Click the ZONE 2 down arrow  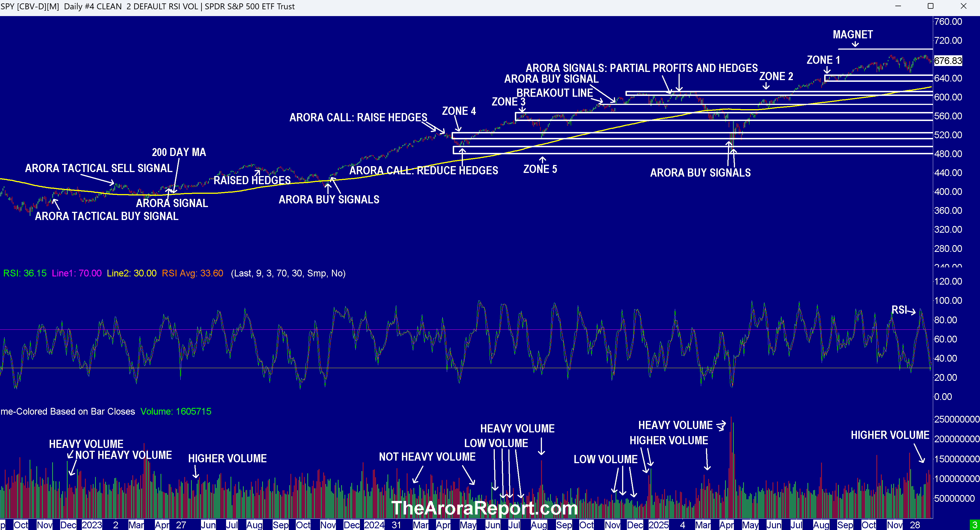pos(766,86)
